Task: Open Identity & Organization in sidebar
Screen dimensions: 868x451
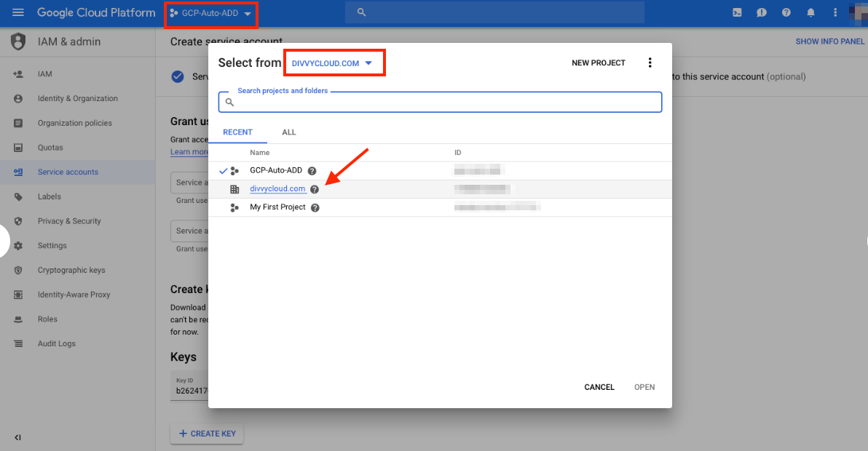Action: pos(77,98)
